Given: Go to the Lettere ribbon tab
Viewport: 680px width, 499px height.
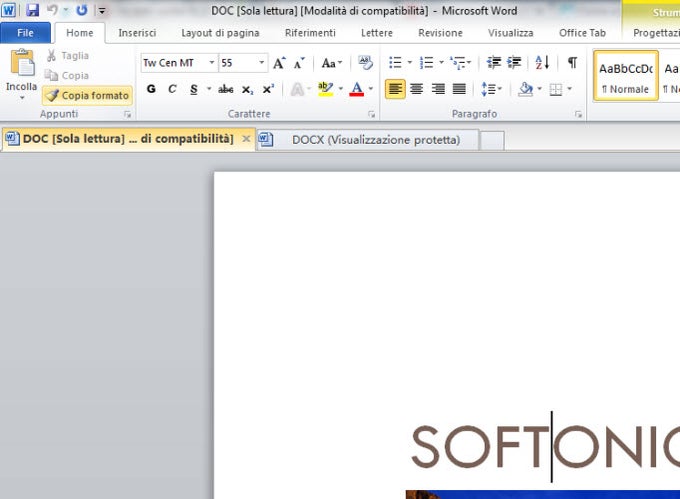Looking at the screenshot, I should 377,33.
